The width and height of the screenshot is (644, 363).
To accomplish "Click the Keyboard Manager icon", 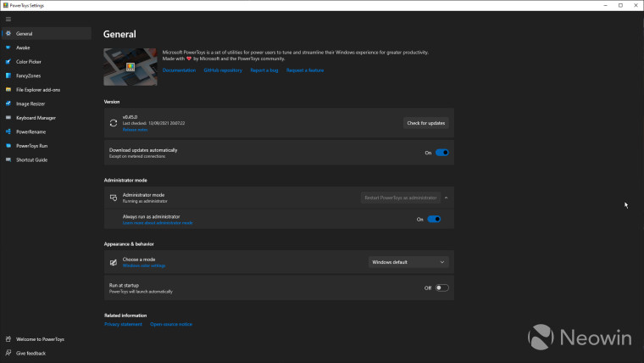I will click(8, 118).
